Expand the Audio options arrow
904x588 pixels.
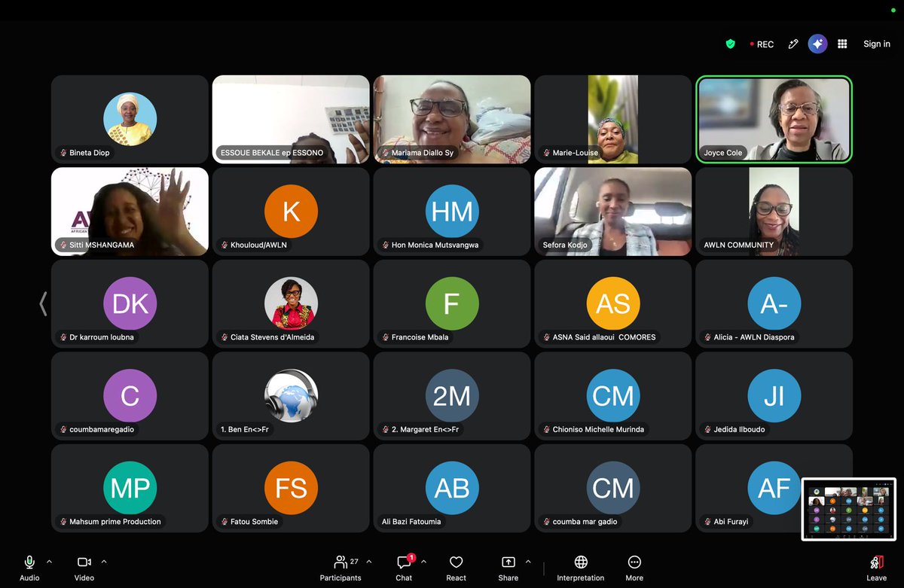(x=49, y=562)
